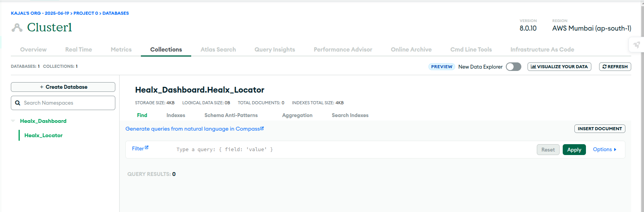The width and height of the screenshot is (644, 212).
Task: Open Infrastructure As Code tab
Action: pyautogui.click(x=542, y=50)
